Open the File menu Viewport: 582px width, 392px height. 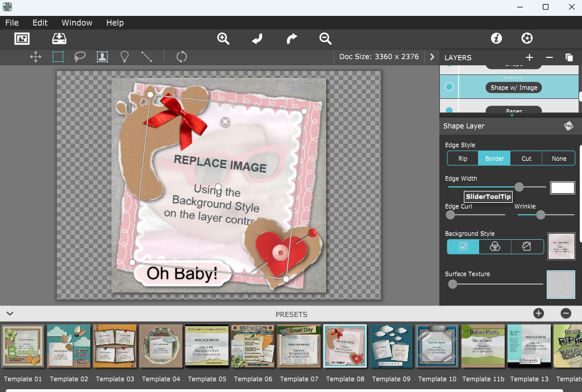(12, 23)
